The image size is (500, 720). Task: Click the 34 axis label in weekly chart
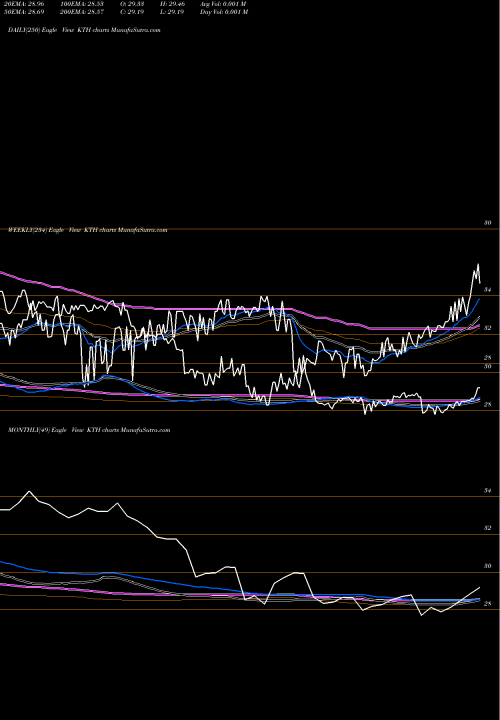[488, 290]
